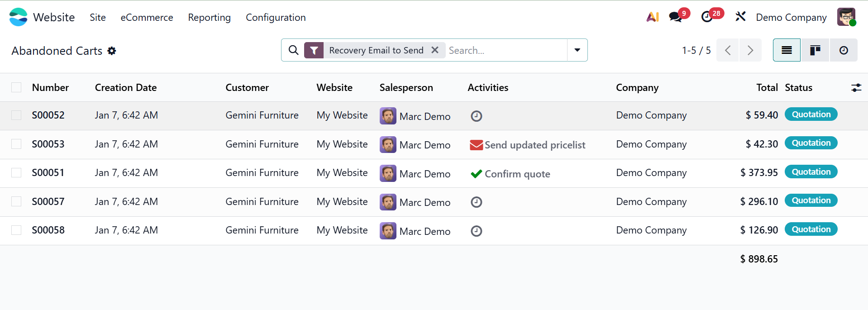
Task: Click the clock activity icon for S00052
Action: 476,116
